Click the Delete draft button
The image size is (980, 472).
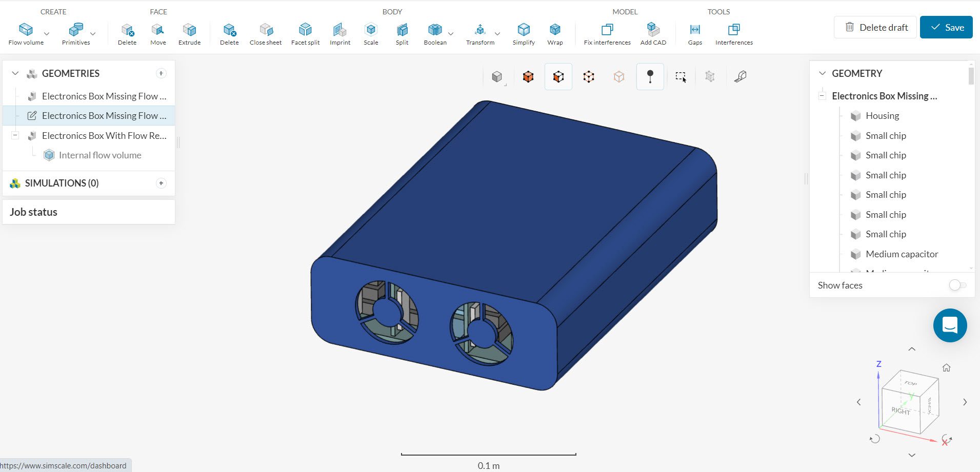coord(875,27)
